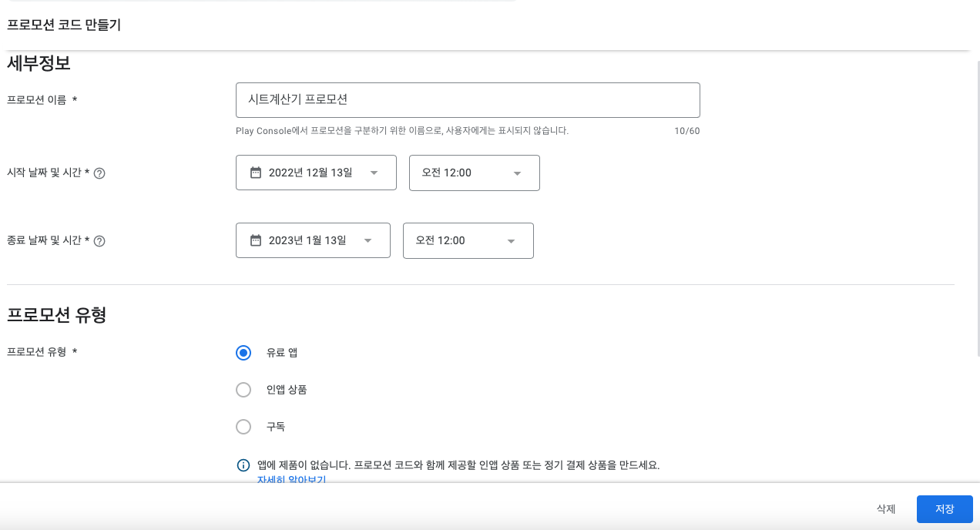The image size is (980, 530).
Task: Click the 삭제 button
Action: pyautogui.click(x=886, y=509)
